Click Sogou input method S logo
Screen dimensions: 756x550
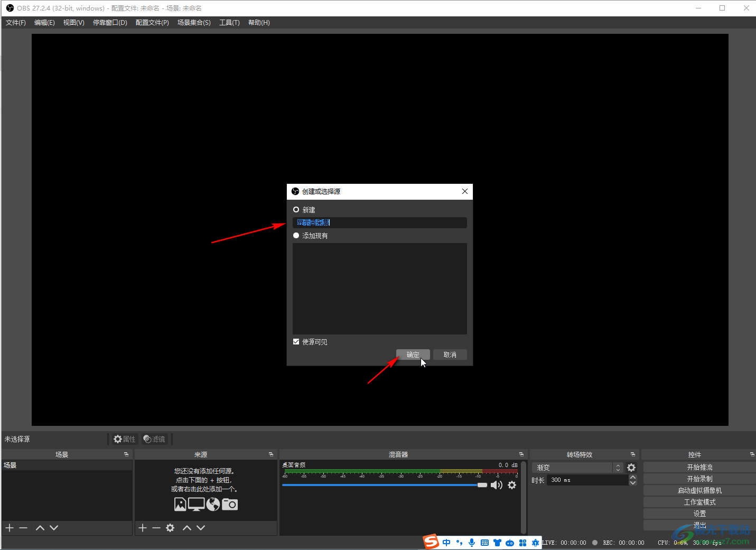[431, 542]
